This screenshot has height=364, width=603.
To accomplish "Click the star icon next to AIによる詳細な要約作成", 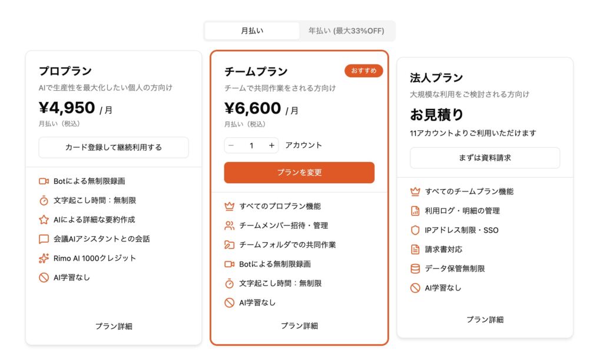I will [x=45, y=219].
